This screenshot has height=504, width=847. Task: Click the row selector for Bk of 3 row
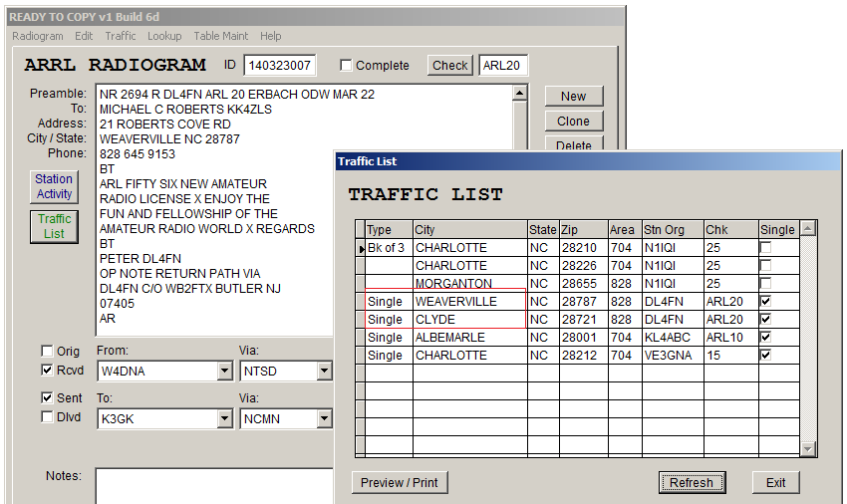(361, 248)
